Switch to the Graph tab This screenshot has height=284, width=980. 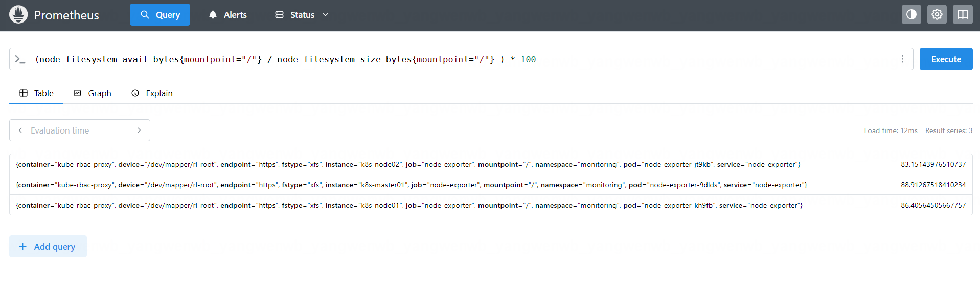pyautogui.click(x=93, y=93)
